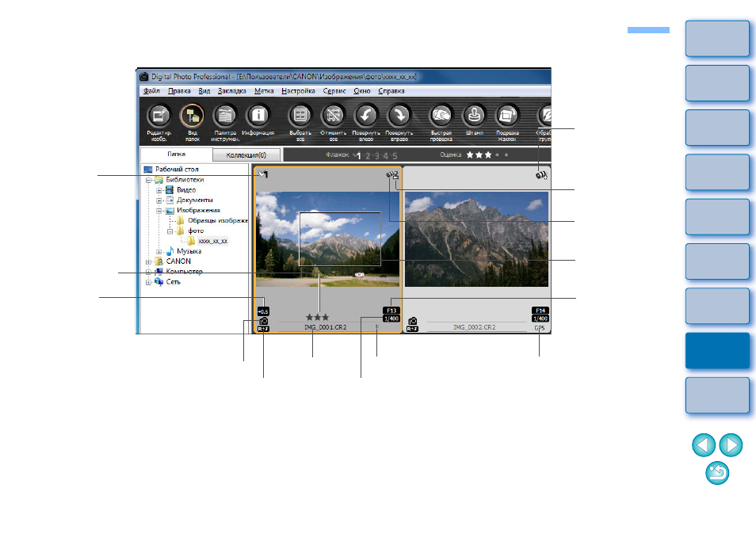Click camera icon under IMG_0001 thumbnail

pyautogui.click(x=264, y=321)
